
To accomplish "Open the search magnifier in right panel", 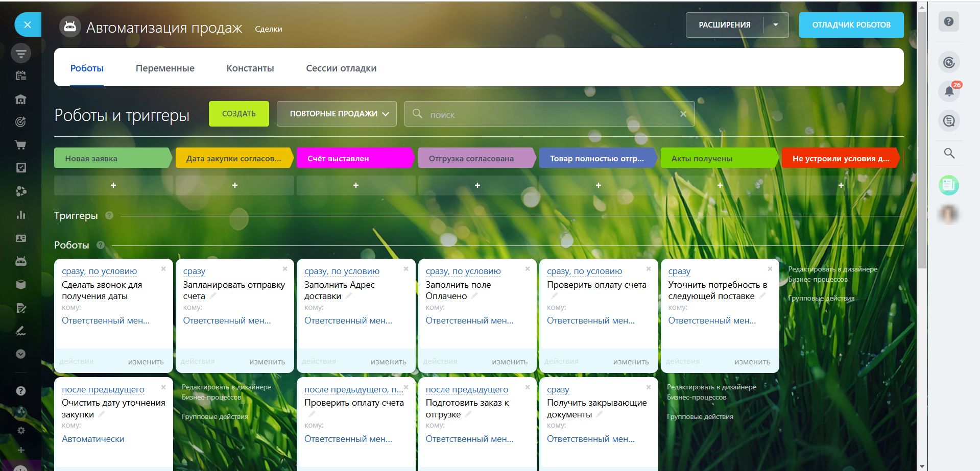I will 949,153.
